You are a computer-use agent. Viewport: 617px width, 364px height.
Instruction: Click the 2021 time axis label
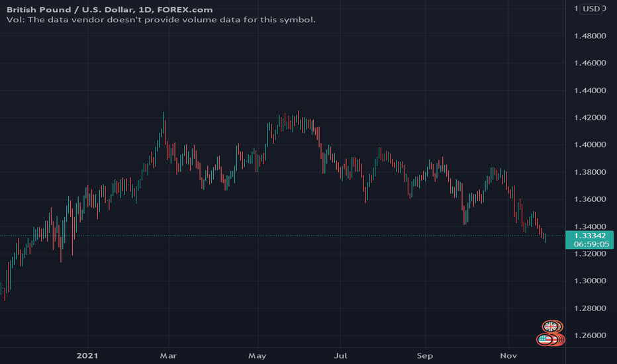coord(87,356)
